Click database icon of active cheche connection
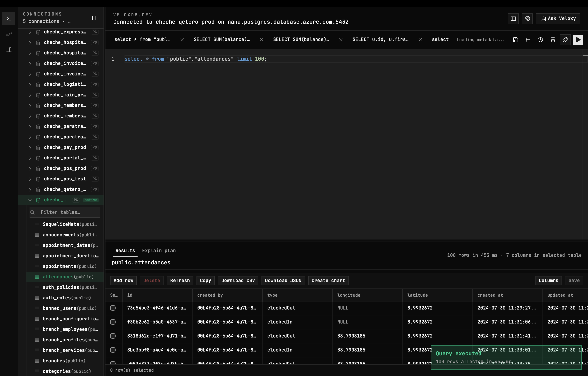The width and height of the screenshot is (588, 376). point(38,200)
